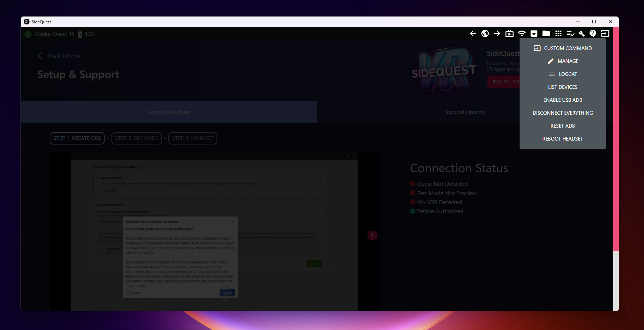Open the file manager folder icon

click(546, 33)
